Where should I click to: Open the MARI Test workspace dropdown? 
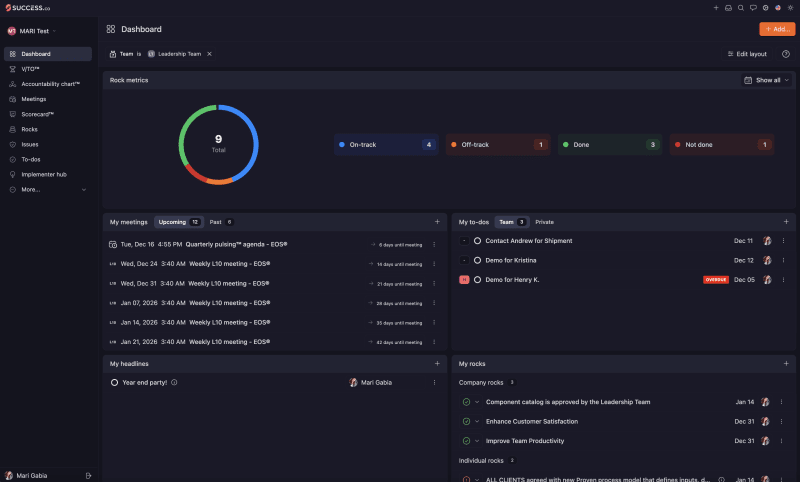(32, 31)
